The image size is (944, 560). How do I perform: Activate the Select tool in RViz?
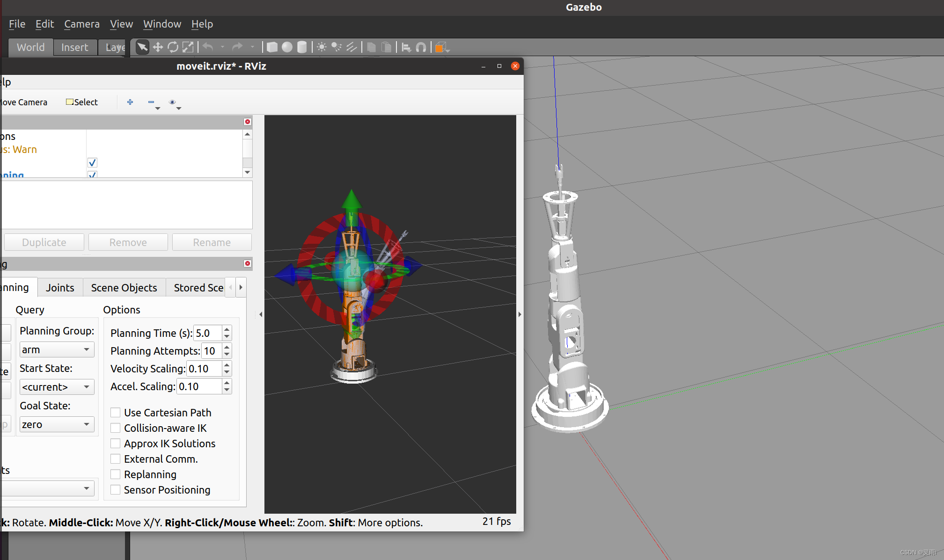(82, 102)
